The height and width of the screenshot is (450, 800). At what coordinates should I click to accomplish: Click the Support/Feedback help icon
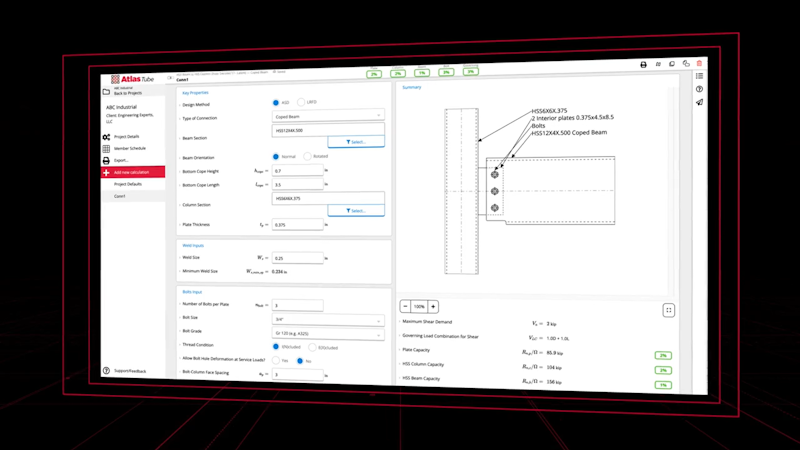tap(107, 371)
